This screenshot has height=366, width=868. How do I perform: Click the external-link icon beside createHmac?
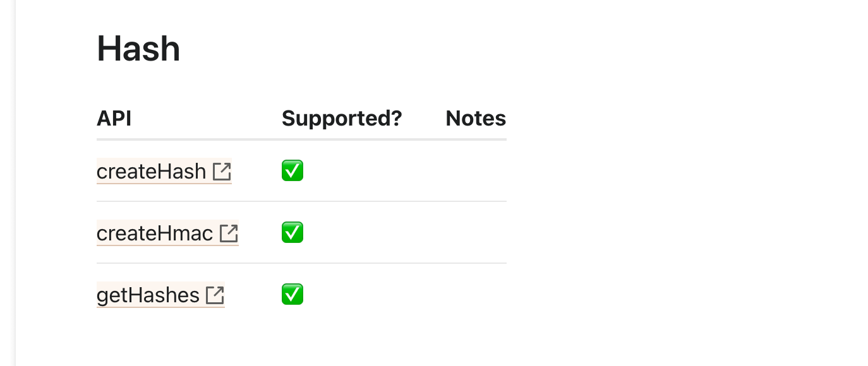[229, 233]
